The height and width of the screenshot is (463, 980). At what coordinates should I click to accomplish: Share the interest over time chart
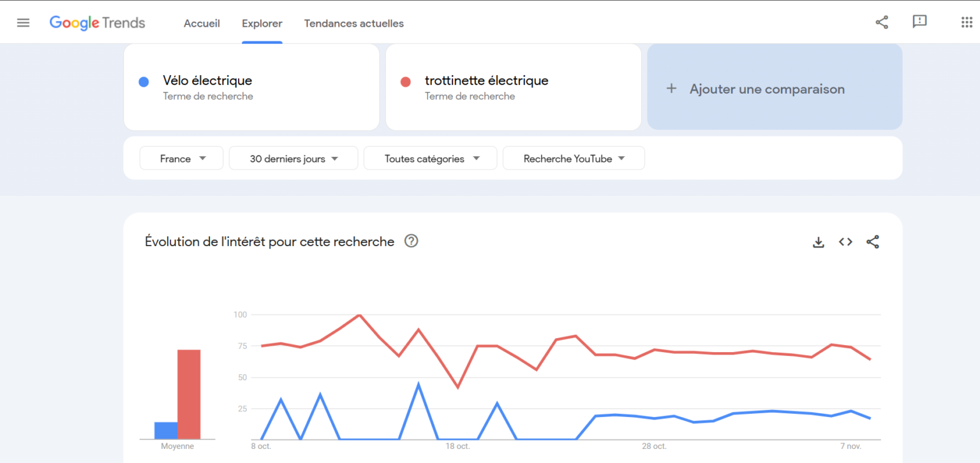[x=872, y=242]
